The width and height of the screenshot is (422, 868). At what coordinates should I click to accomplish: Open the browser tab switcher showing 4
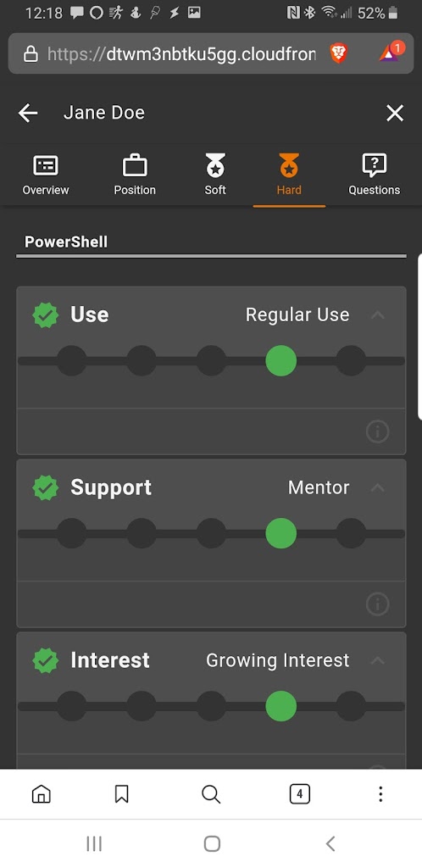(x=299, y=794)
